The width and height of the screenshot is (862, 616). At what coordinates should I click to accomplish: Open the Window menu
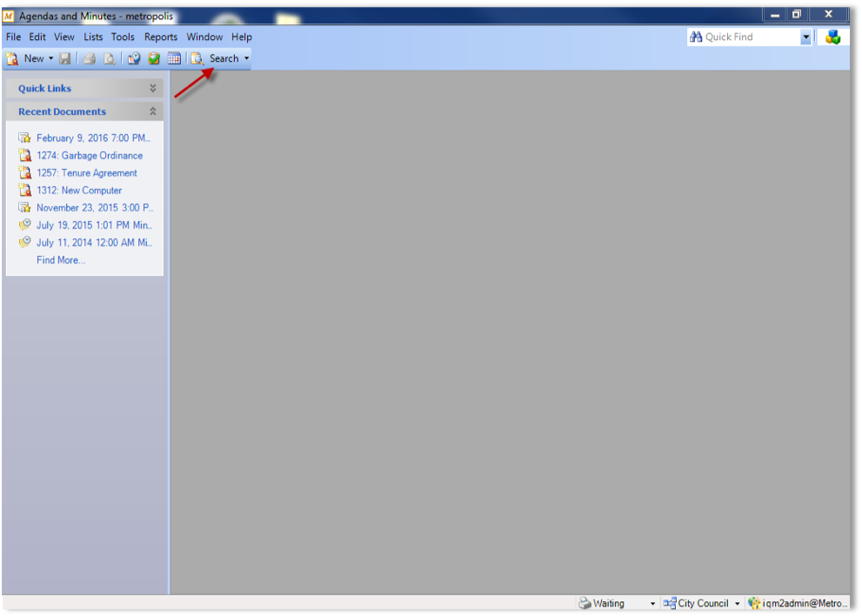(204, 37)
